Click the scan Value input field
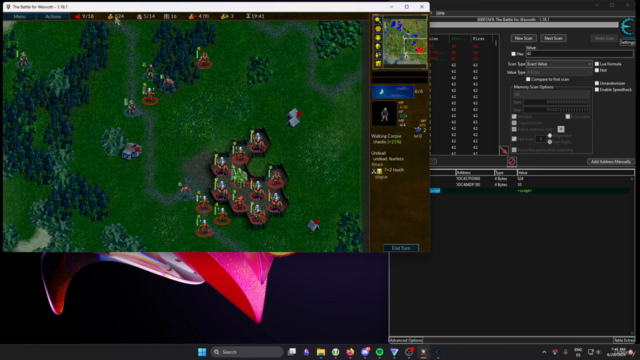640x360 pixels. (x=580, y=54)
